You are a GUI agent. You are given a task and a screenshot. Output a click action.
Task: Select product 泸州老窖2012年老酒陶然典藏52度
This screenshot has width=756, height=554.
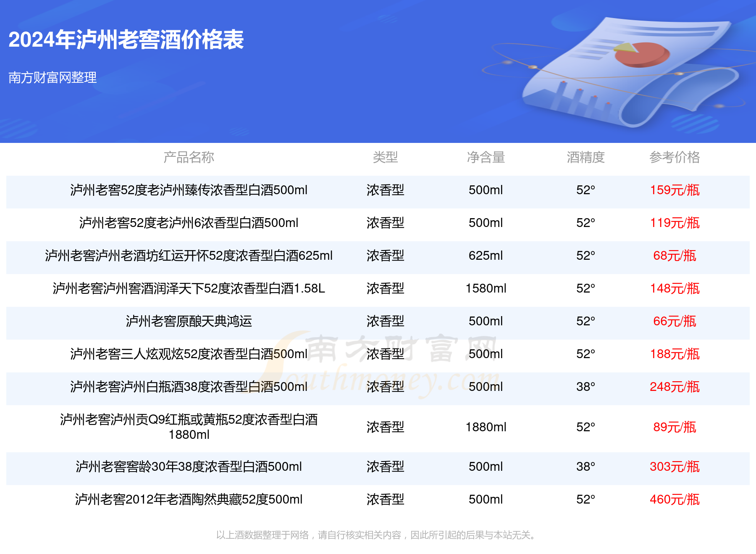(189, 499)
